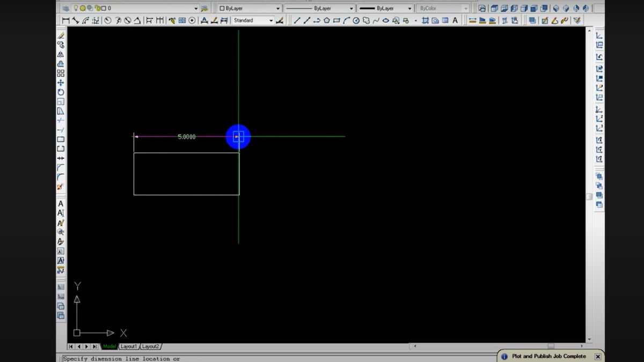Viewport: 644px width, 362px height.
Task: Click the horizontal scrollbar thumb
Action: [551, 346]
